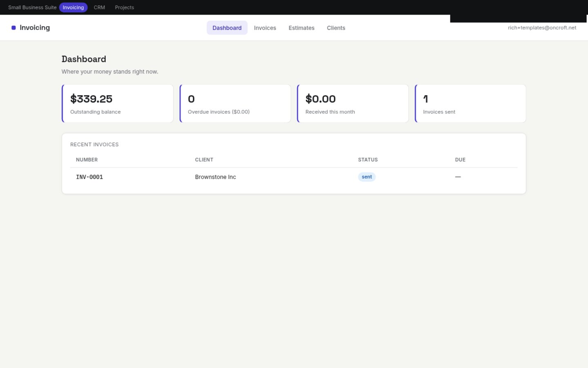Select the Received this month card
Image resolution: width=588 pixels, height=368 pixels.
(x=353, y=103)
